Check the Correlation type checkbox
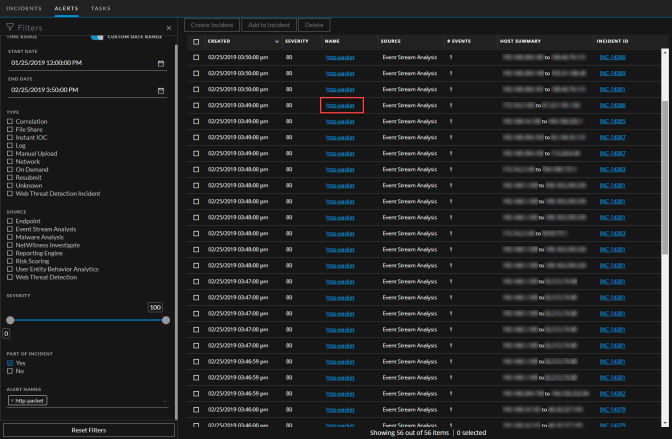 [x=10, y=121]
